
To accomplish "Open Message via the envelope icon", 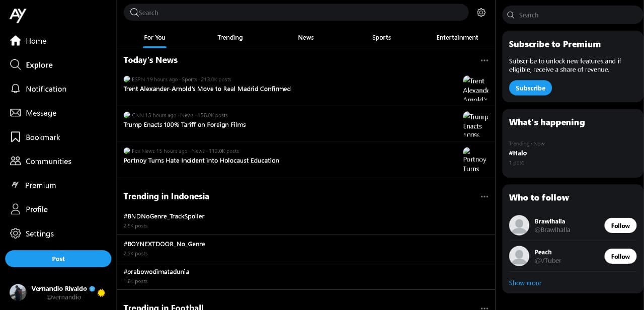I will pyautogui.click(x=16, y=113).
